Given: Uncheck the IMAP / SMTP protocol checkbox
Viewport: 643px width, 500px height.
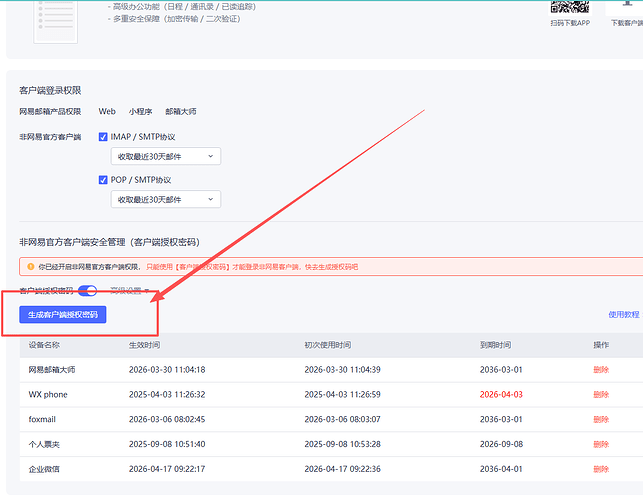Looking at the screenshot, I should tap(103, 137).
